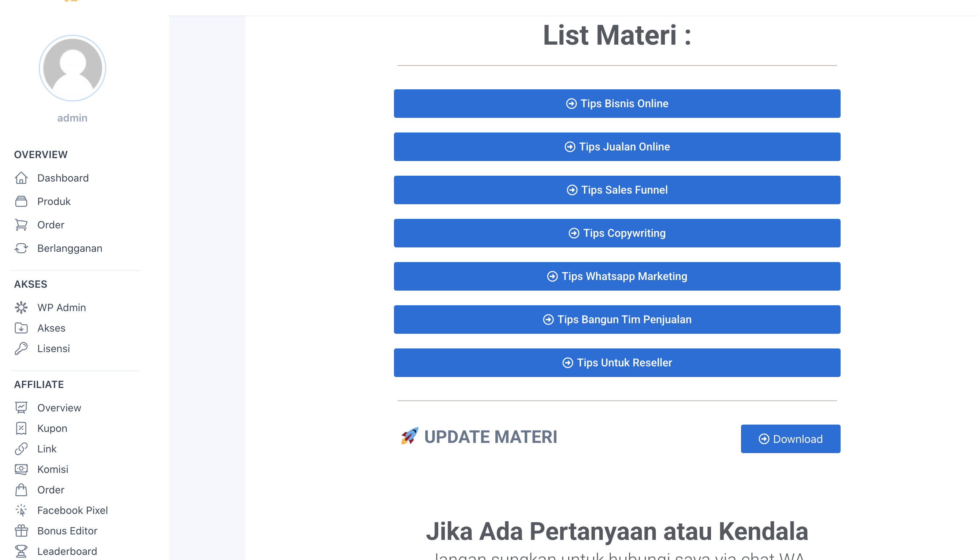Screen dimensions: 979x560
Task: Click the WP Admin gear icon
Action: [21, 308]
